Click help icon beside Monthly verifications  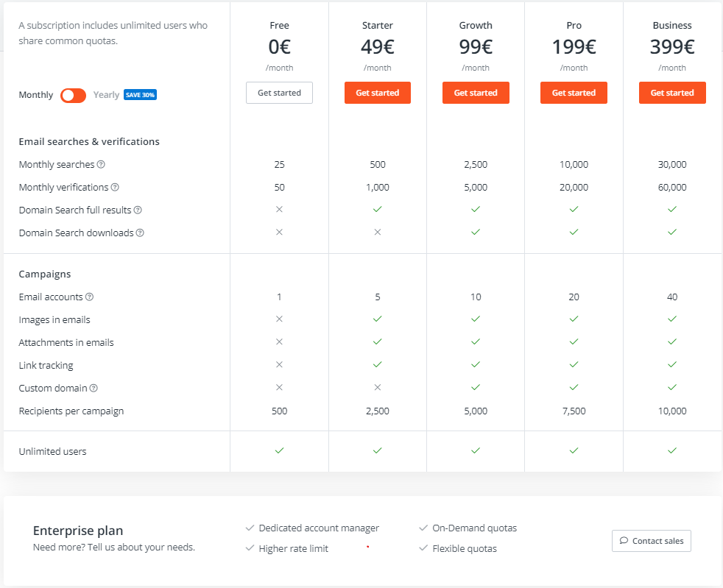click(115, 188)
